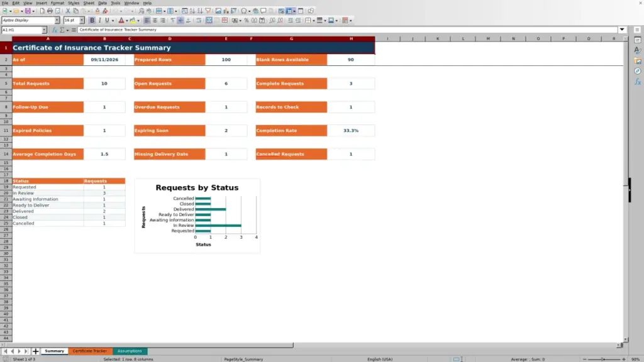644x362 pixels.
Task: Open the File menu
Action: click(x=5, y=3)
